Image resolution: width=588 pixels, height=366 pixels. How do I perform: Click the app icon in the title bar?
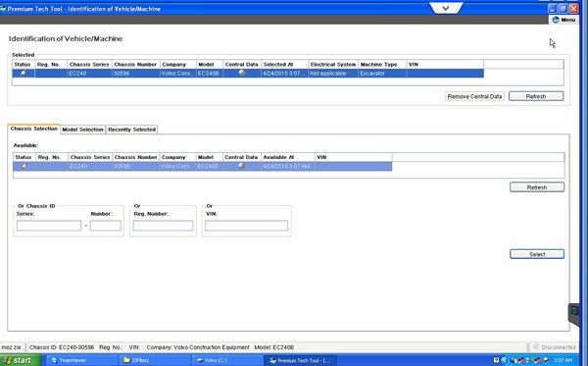3,9
